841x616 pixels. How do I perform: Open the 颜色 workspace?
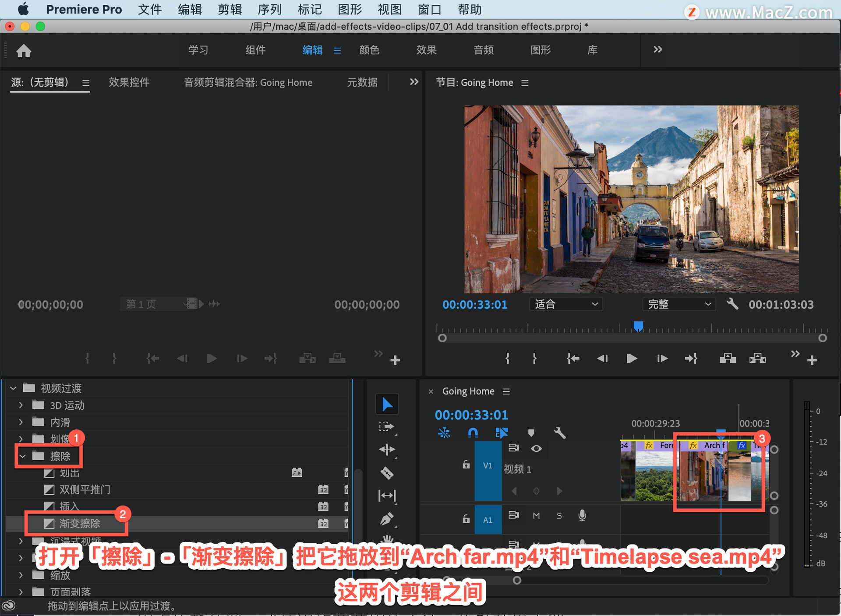[x=369, y=50]
